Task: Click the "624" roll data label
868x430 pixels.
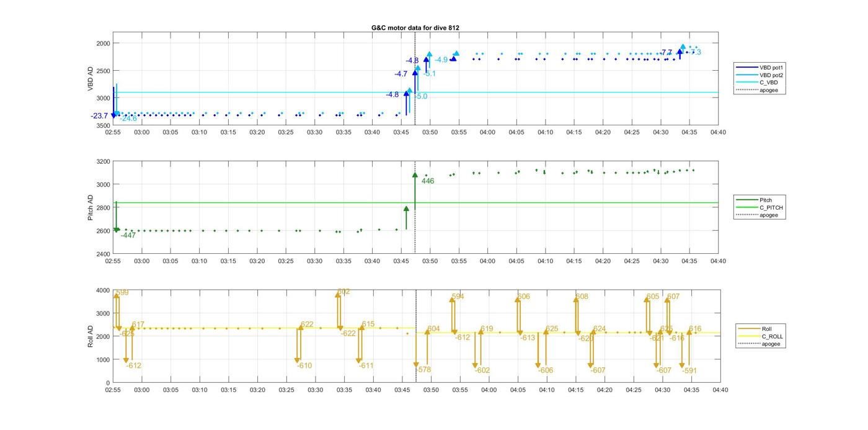Action: click(x=600, y=329)
